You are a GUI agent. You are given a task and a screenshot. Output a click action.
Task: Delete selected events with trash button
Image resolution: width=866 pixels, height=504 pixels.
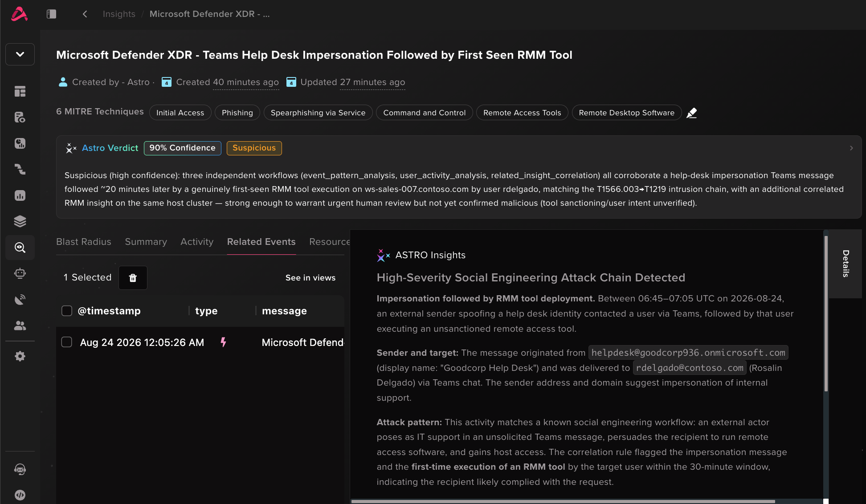pyautogui.click(x=133, y=278)
